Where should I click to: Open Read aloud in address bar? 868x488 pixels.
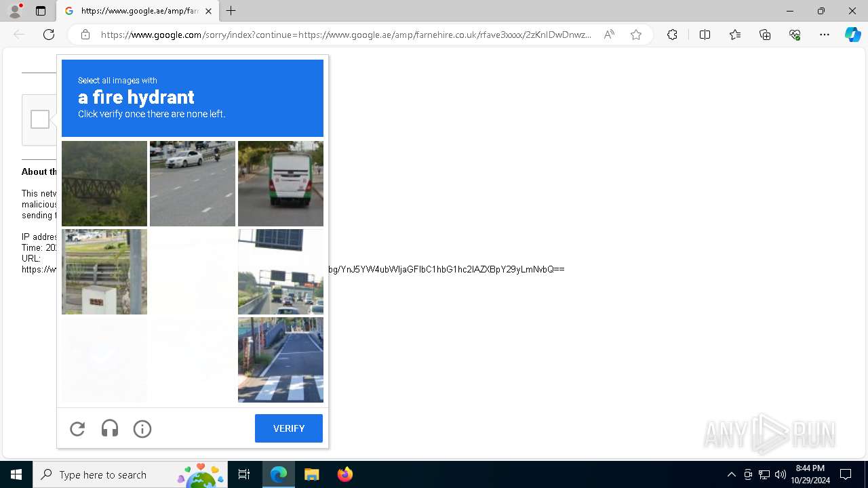coord(609,35)
